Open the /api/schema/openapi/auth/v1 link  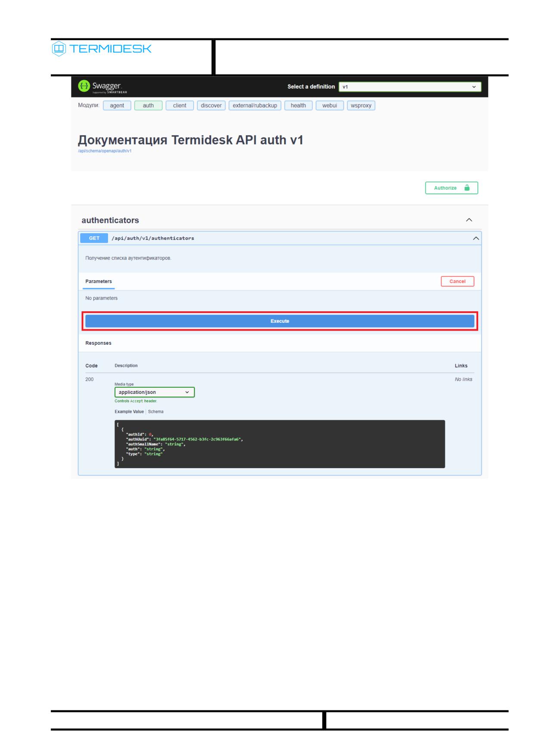coord(105,151)
